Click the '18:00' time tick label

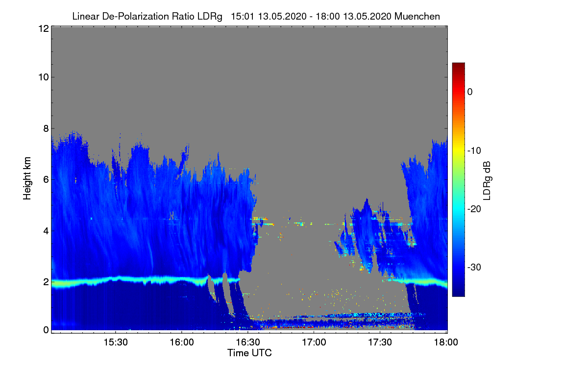coord(446,342)
